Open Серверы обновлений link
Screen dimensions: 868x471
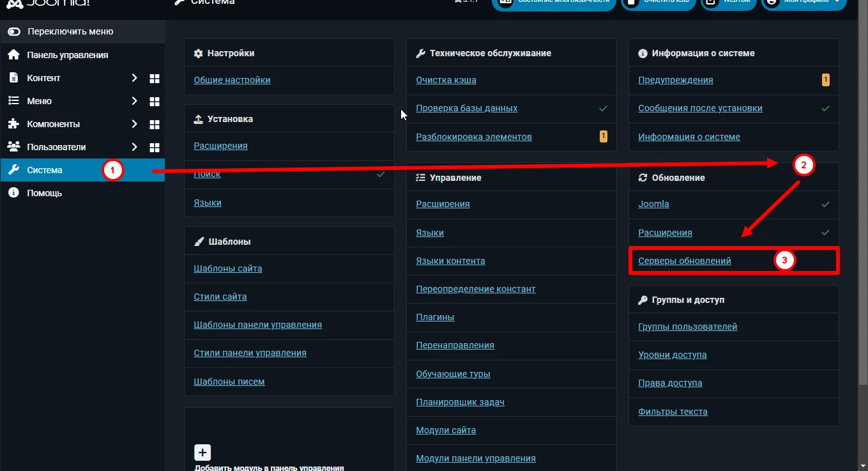[685, 261]
